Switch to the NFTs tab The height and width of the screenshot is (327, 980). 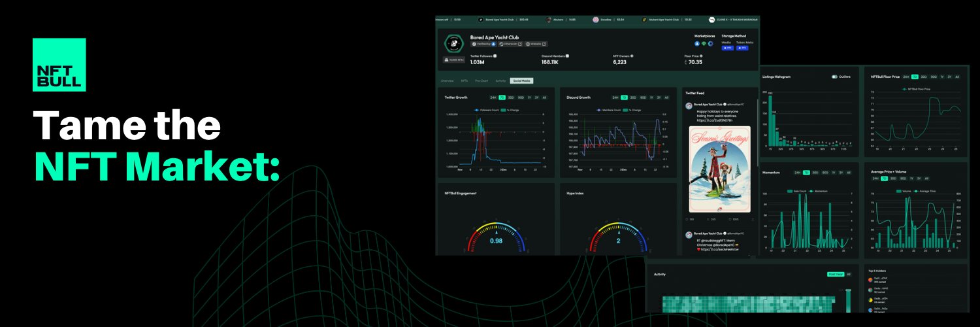(465, 80)
